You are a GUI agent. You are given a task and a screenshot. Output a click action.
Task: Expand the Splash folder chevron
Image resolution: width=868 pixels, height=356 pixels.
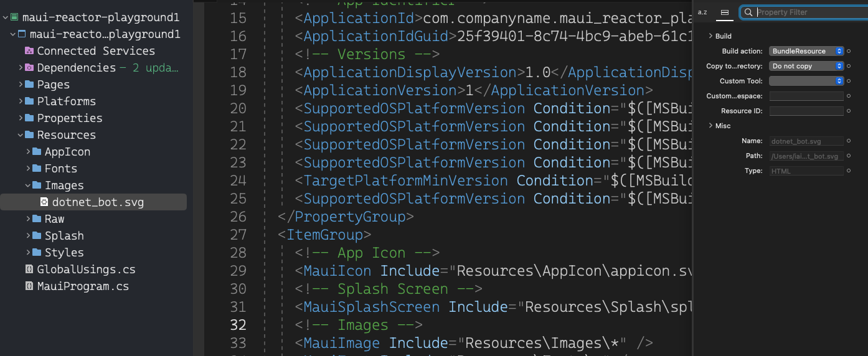(x=28, y=236)
